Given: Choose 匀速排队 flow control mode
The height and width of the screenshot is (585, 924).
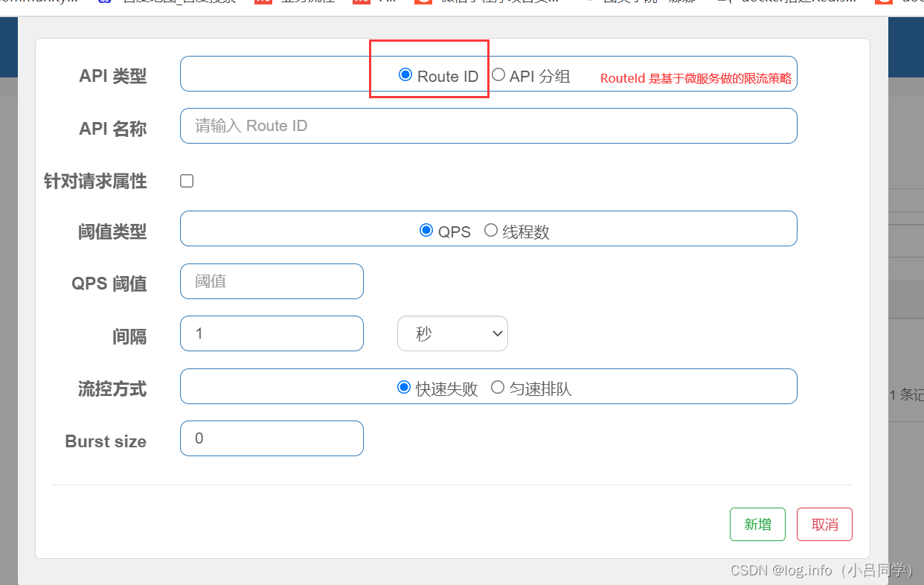Looking at the screenshot, I should 498,386.
